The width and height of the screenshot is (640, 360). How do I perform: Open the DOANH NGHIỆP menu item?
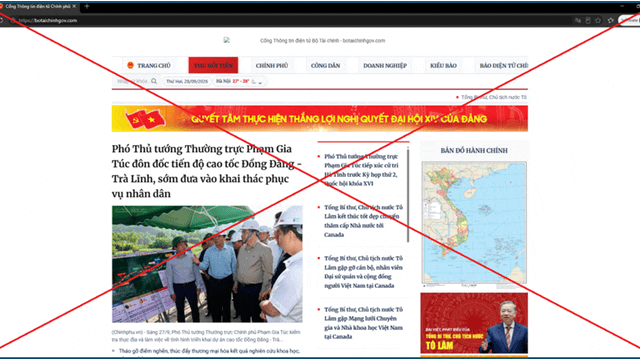point(385,65)
